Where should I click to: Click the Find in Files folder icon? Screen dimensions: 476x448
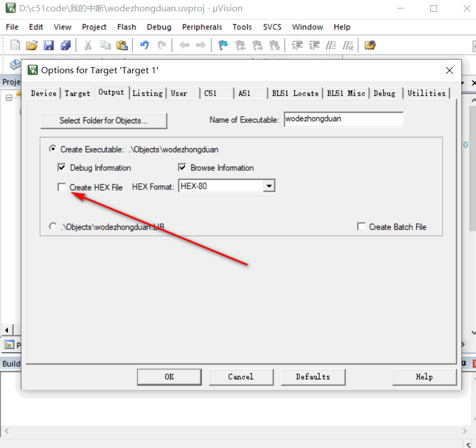pos(370,46)
